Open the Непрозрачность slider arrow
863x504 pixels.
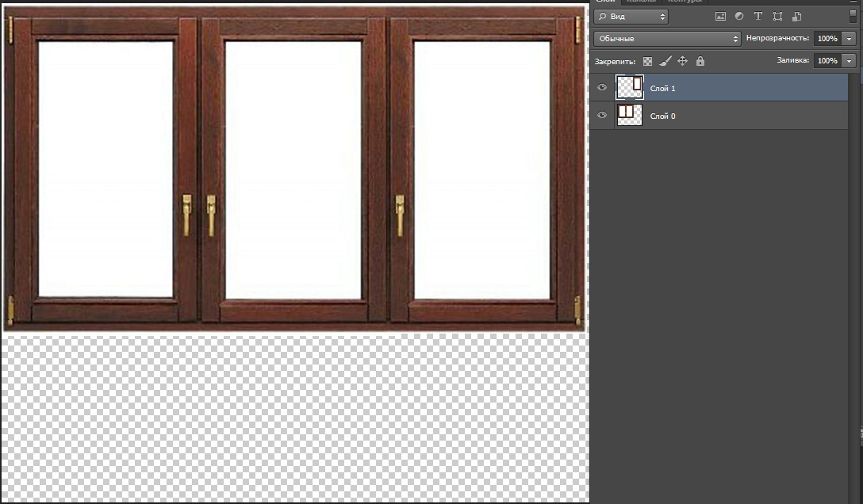click(x=850, y=39)
